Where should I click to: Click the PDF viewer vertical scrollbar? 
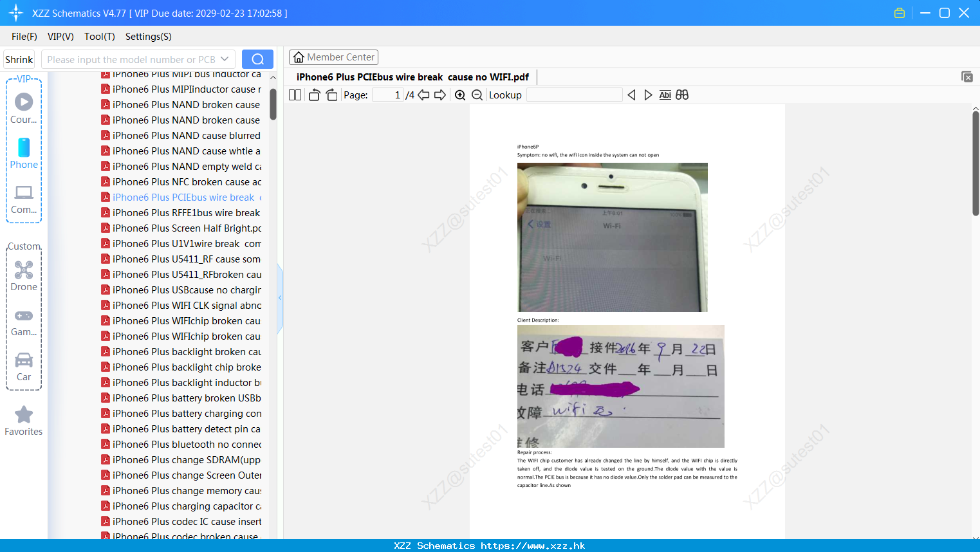point(975,164)
